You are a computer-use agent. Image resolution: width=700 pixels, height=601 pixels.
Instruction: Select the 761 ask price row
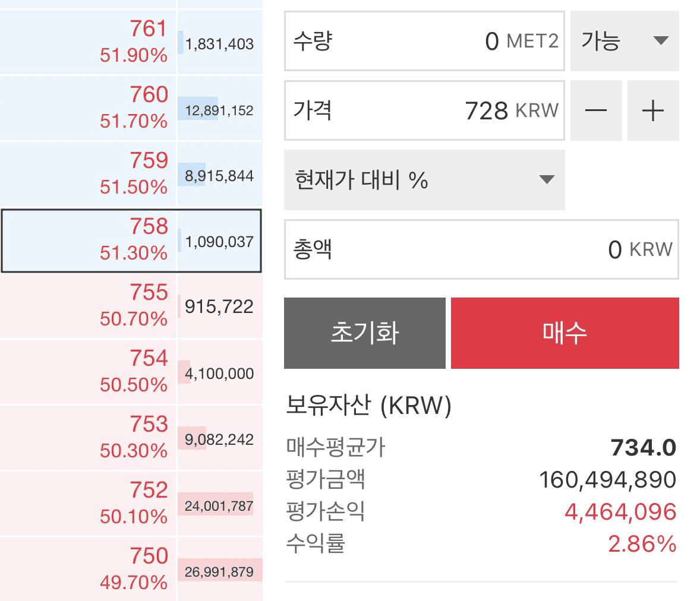(89, 42)
